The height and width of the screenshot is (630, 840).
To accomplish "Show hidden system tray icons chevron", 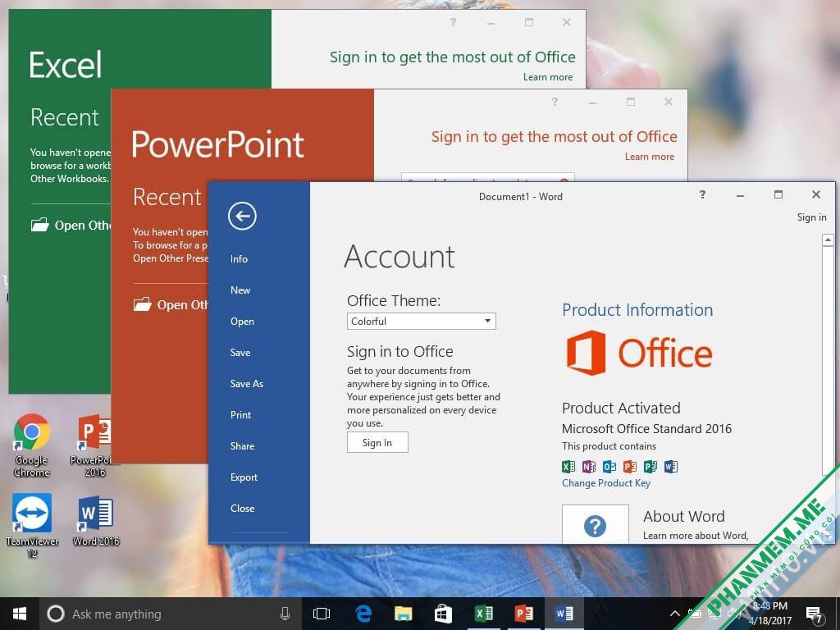I will point(675,614).
